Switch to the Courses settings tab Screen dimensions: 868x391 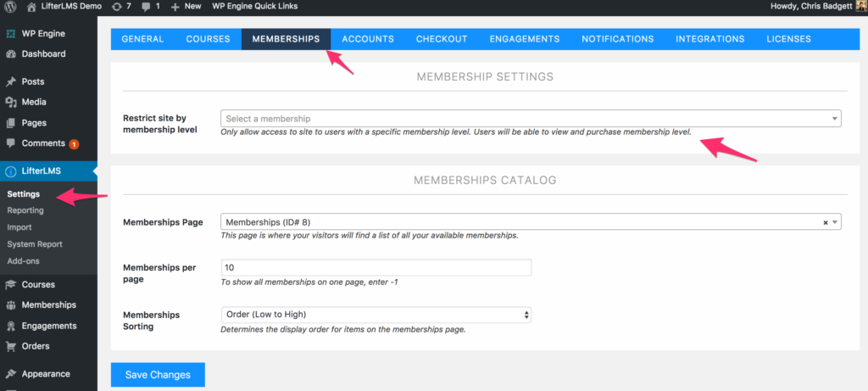coord(209,39)
